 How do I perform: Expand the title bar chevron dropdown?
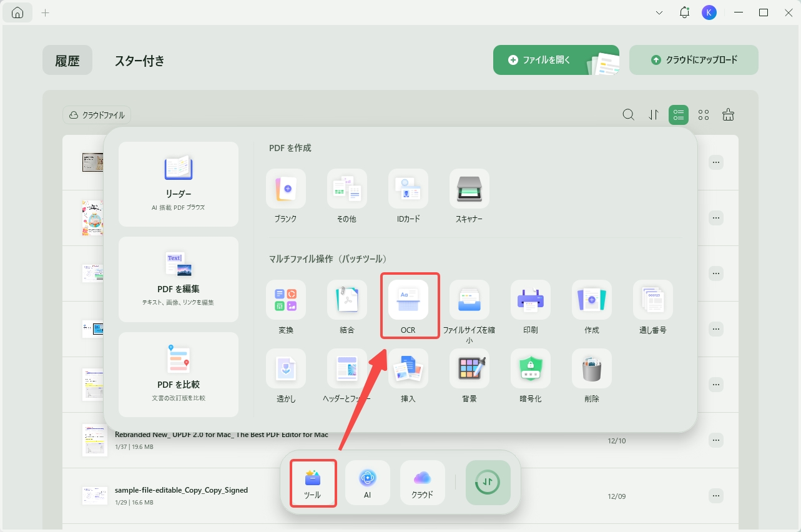660,12
